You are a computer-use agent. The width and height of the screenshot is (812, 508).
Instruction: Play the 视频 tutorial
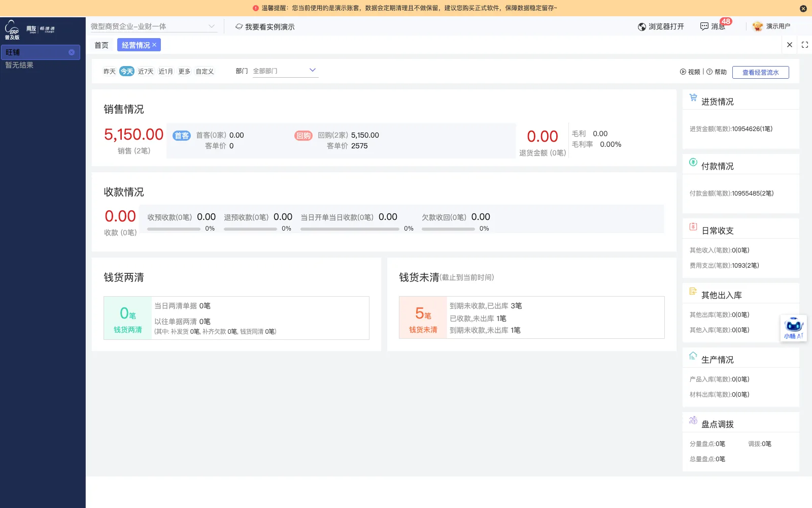[x=690, y=72]
